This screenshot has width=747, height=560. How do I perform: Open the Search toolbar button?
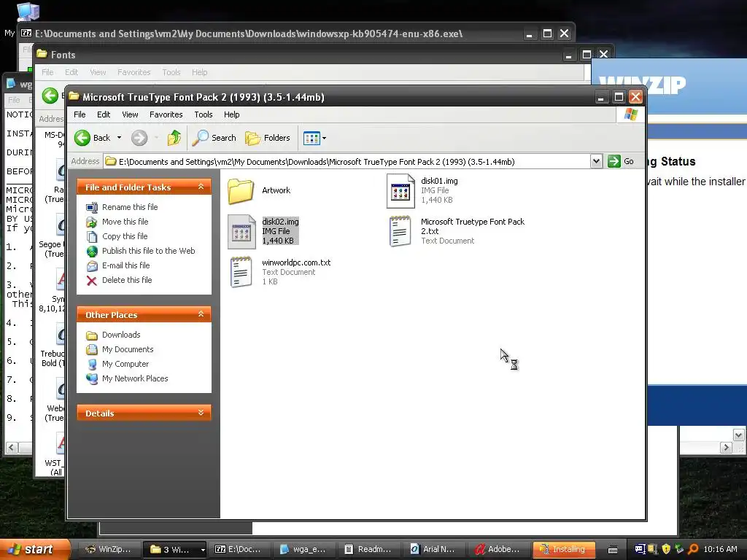coord(214,138)
